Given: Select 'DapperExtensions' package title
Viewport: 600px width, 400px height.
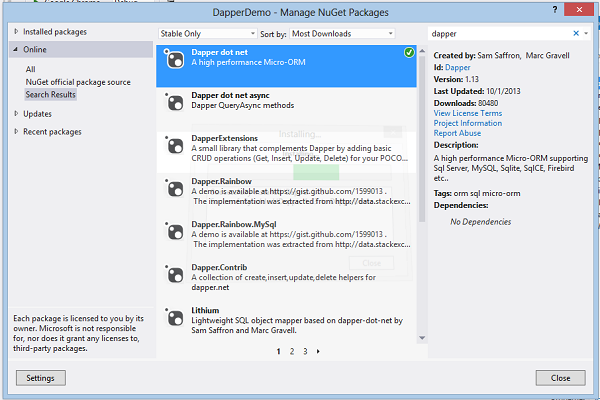Looking at the screenshot, I should click(225, 138).
